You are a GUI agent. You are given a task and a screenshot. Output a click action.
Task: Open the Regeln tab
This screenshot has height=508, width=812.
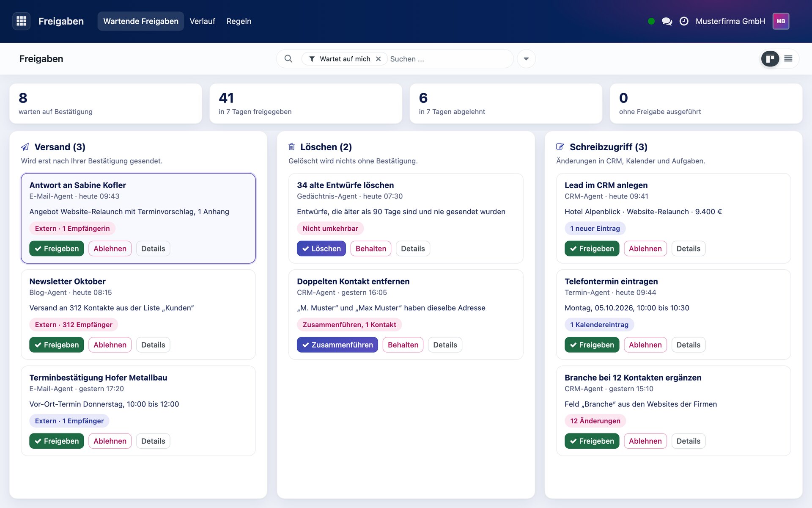[239, 21]
